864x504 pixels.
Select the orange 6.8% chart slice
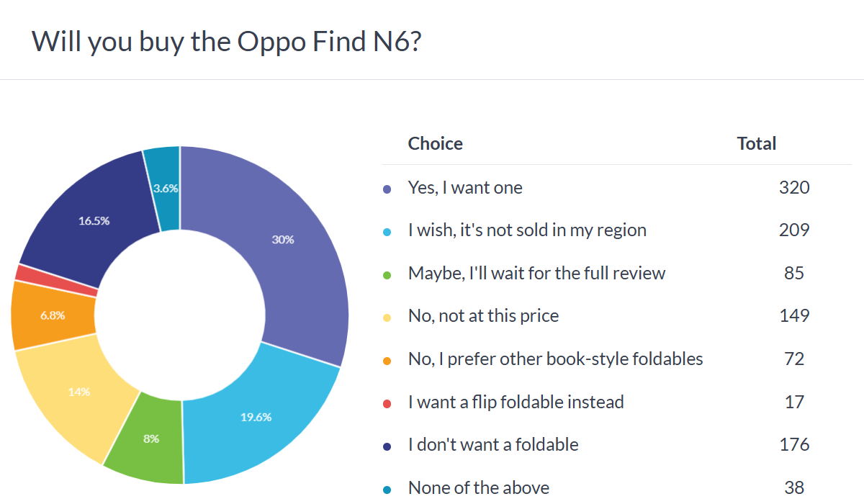coord(52,315)
